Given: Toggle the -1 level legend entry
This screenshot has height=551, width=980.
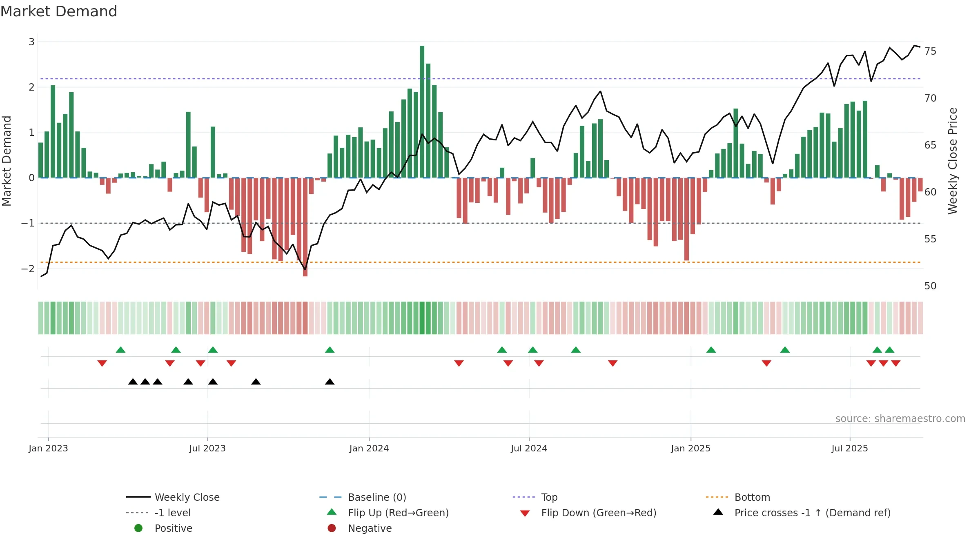Looking at the screenshot, I should coord(158,513).
